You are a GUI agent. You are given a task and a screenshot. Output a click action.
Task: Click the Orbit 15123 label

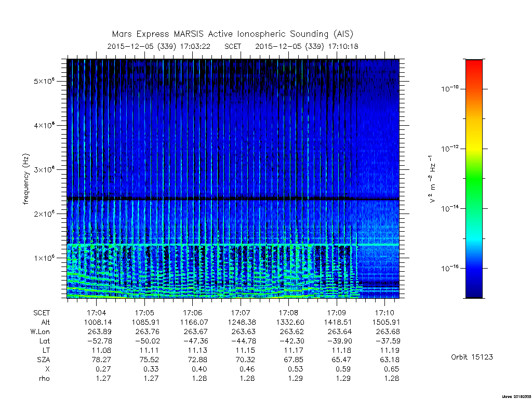point(472,357)
